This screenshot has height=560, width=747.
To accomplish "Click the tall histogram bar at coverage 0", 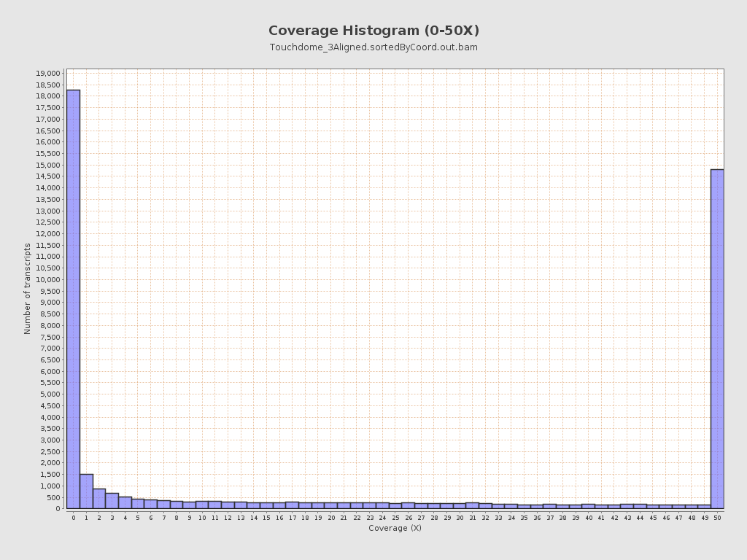I will [x=73, y=299].
